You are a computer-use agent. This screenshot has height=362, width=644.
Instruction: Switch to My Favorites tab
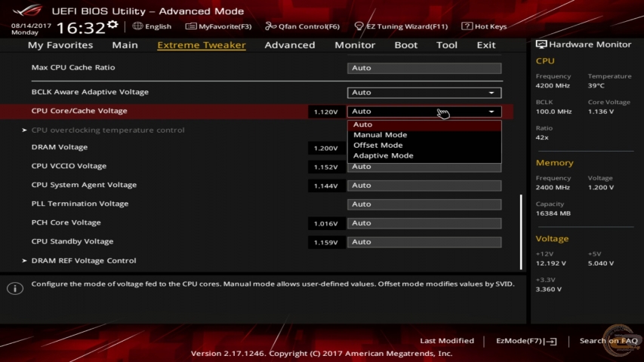[x=60, y=45]
